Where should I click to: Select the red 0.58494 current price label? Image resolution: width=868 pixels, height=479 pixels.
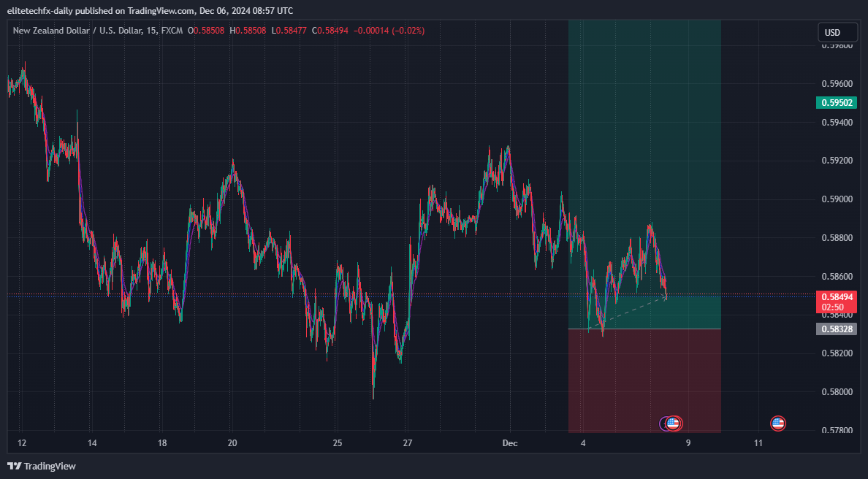837,298
